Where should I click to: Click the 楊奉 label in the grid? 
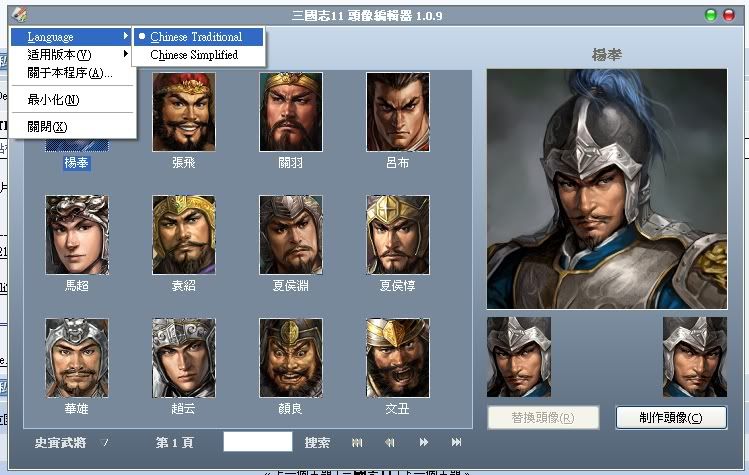[76, 163]
